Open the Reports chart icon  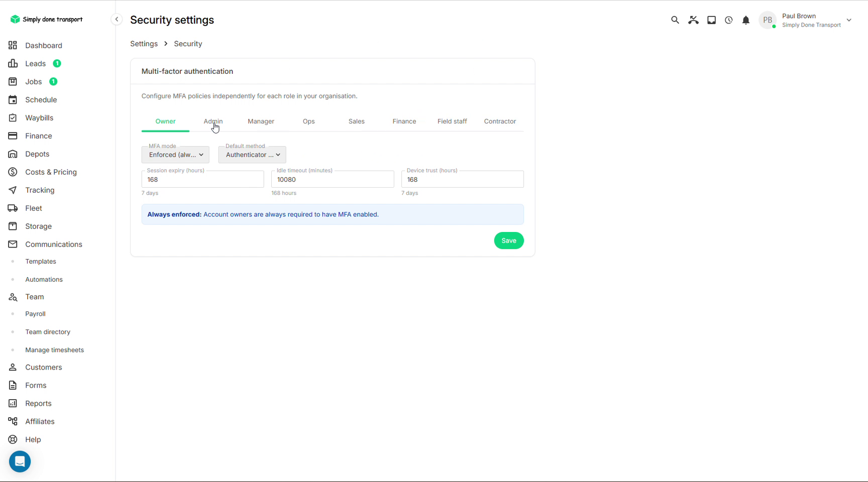13,403
